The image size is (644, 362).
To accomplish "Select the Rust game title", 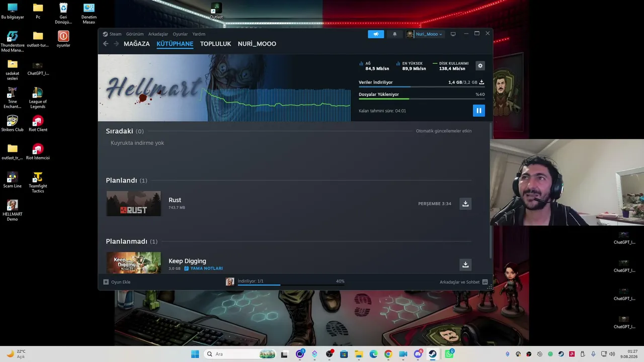I will pyautogui.click(x=175, y=200).
